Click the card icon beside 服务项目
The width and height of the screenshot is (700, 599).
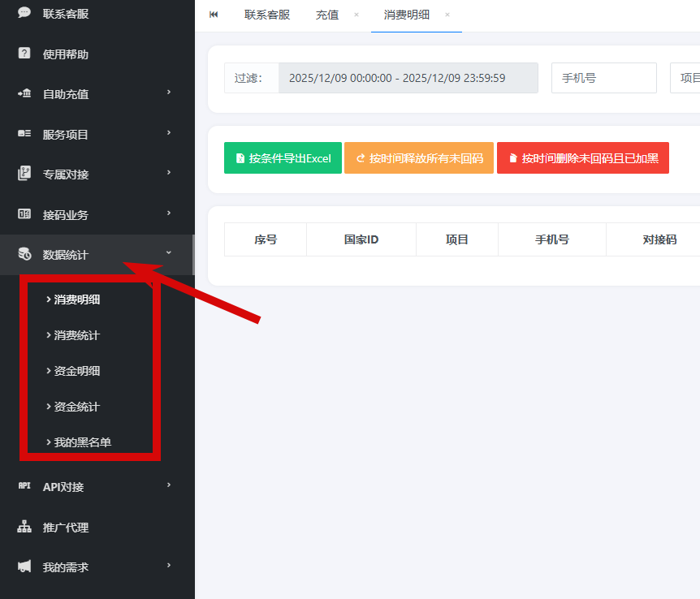pos(24,133)
